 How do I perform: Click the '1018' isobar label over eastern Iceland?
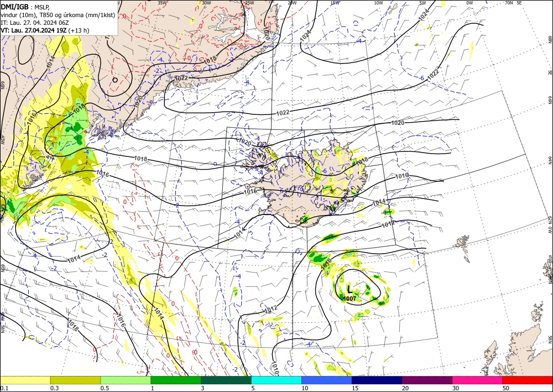[x=362, y=161]
